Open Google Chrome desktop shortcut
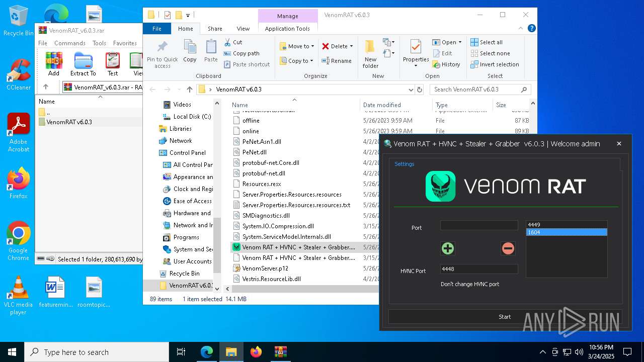This screenshot has width=644, height=362. [x=18, y=241]
